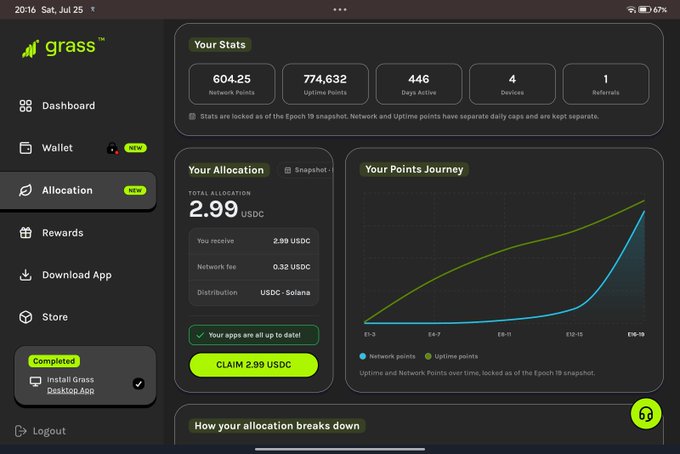
Task: Click the E16-19 axis label on chart
Action: coord(636,334)
